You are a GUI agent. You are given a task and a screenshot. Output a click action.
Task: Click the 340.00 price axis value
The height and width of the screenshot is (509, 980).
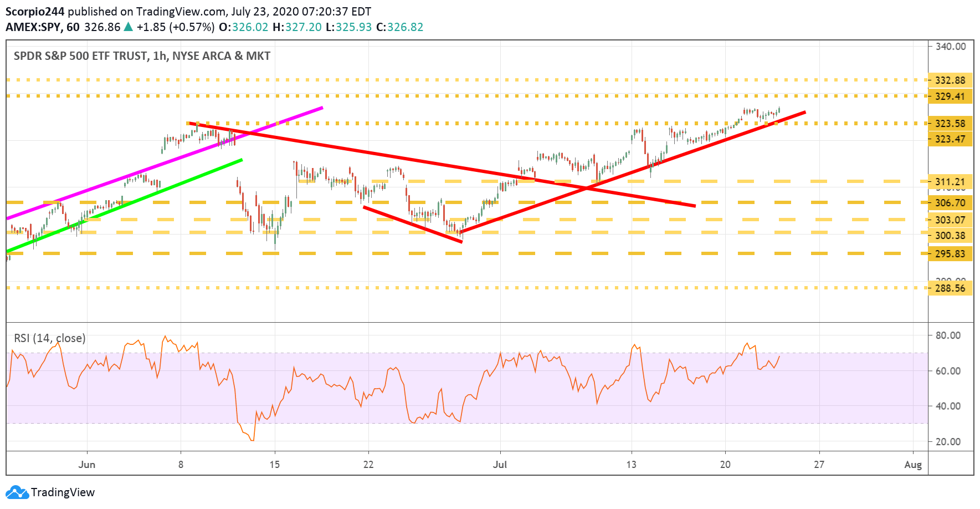point(951,47)
